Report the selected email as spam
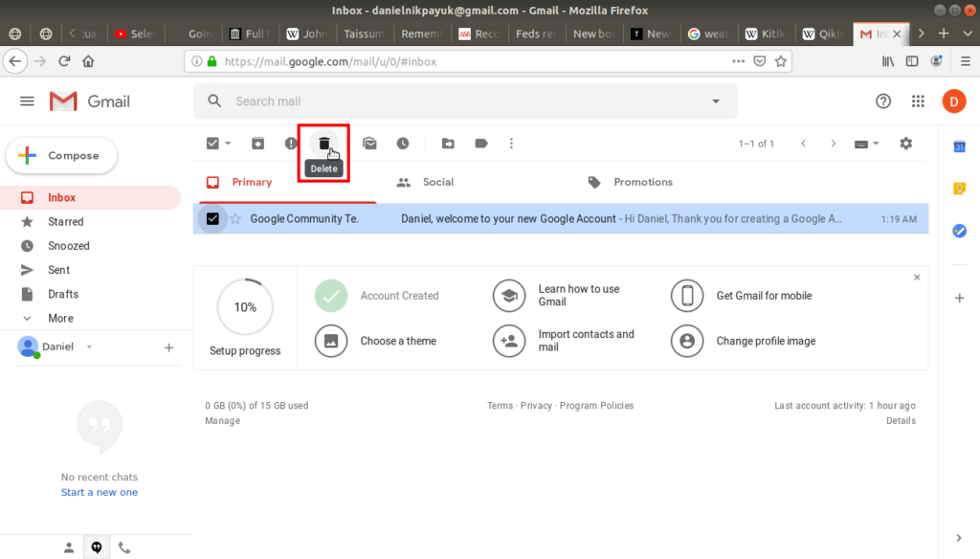 pyautogui.click(x=291, y=144)
